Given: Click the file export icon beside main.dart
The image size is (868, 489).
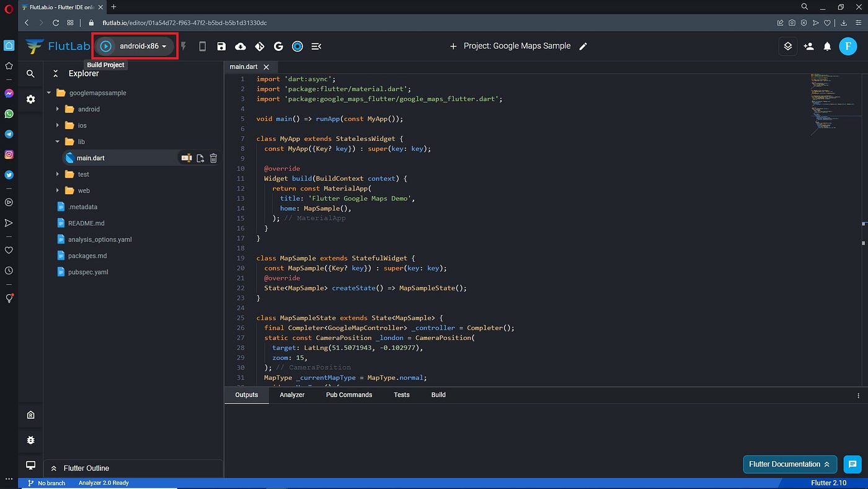Looking at the screenshot, I should [200, 158].
